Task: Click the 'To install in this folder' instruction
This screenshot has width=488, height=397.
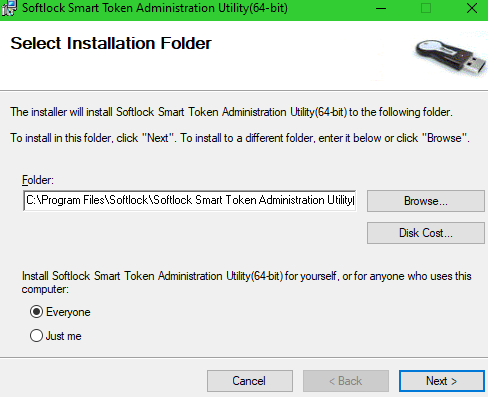Action: (240, 138)
